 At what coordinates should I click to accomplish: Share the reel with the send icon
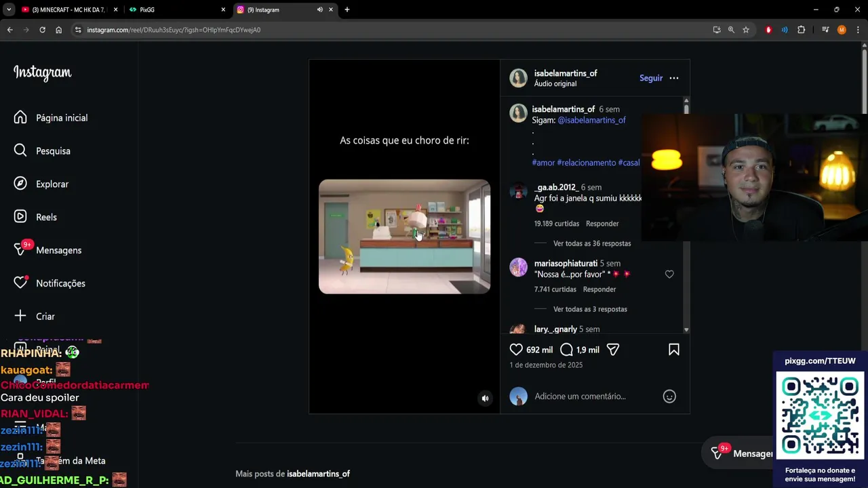pyautogui.click(x=613, y=350)
